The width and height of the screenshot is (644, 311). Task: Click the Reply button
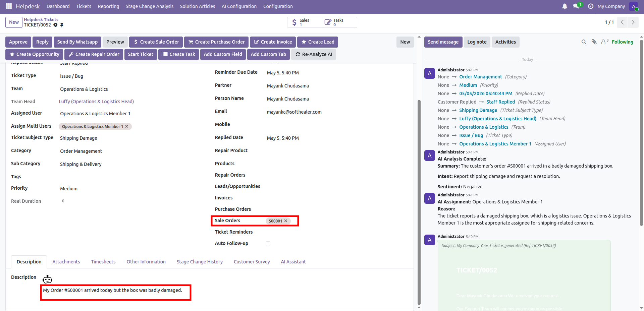coord(42,42)
